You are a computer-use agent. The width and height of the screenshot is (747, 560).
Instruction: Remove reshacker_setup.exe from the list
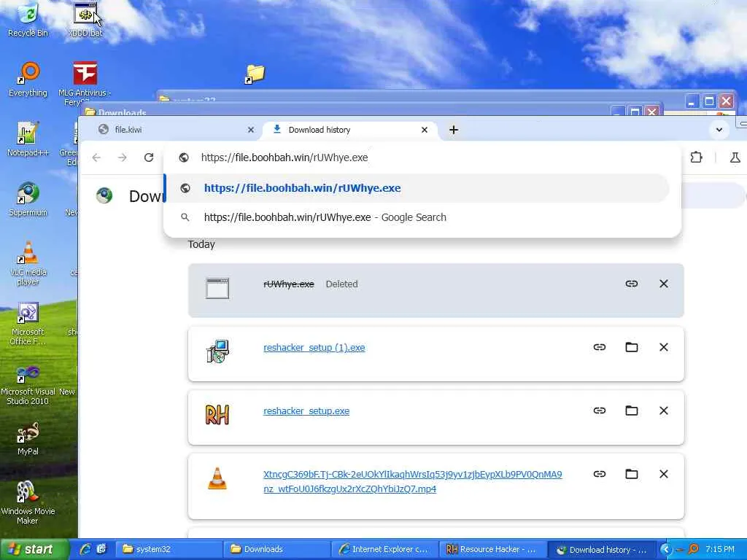(664, 411)
